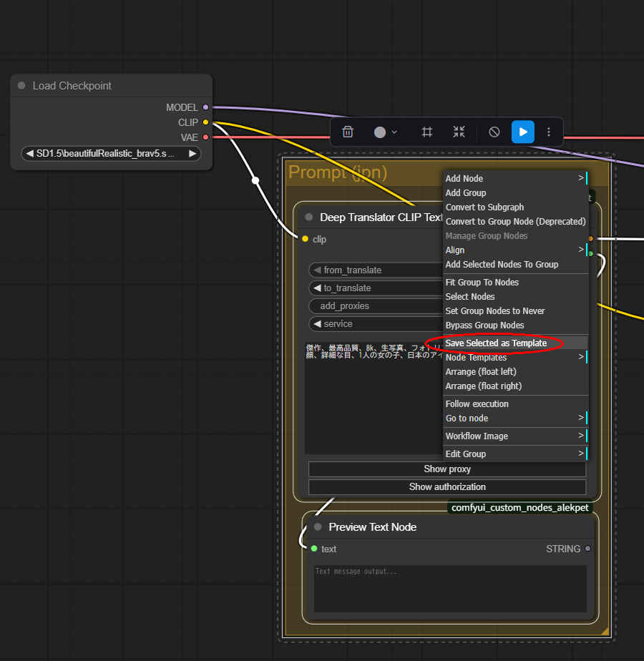
Task: Choose Fit Group To Nodes
Action: [x=482, y=283]
